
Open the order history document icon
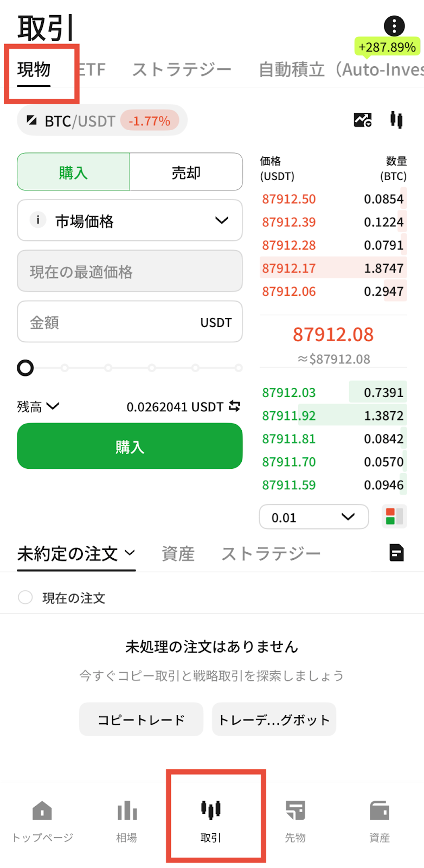click(x=396, y=552)
